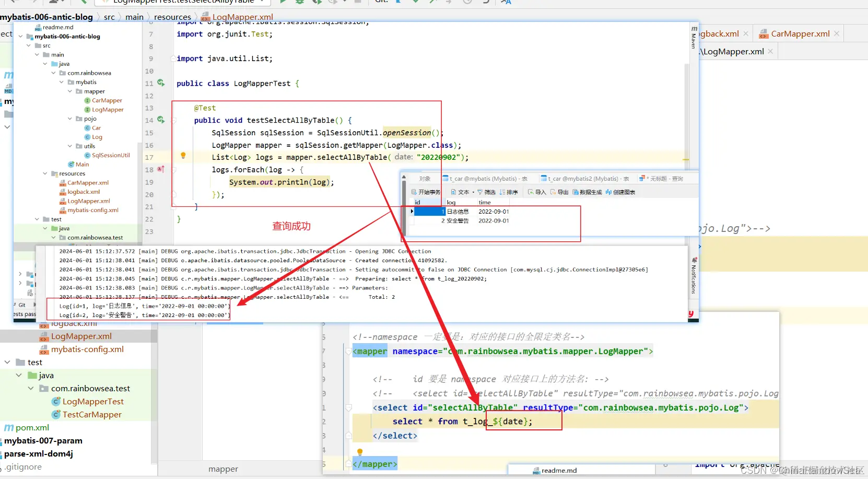The image size is (868, 479).
Task: Close the \LogMapper.xml editor tab
Action: (770, 51)
